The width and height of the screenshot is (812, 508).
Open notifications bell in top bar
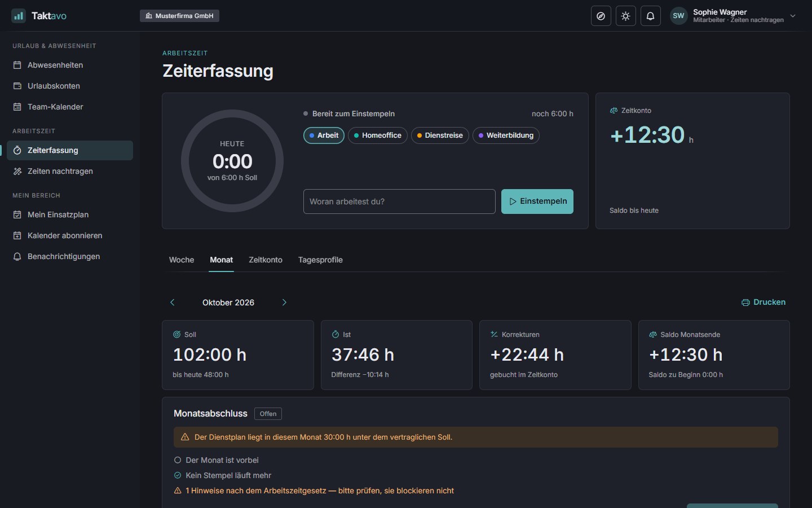click(x=651, y=16)
